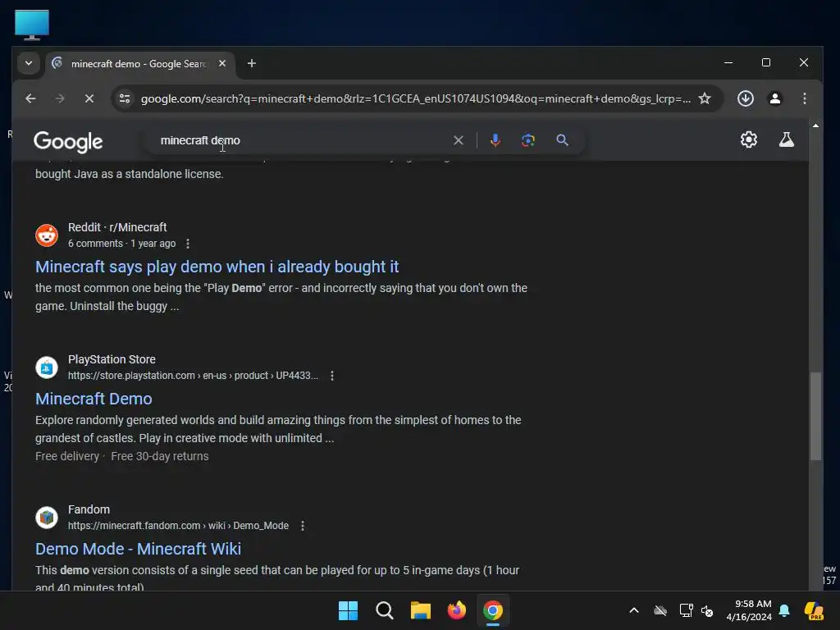Click the store.playstation.com URL breadcrumb
The width and height of the screenshot is (840, 630).
click(x=193, y=376)
